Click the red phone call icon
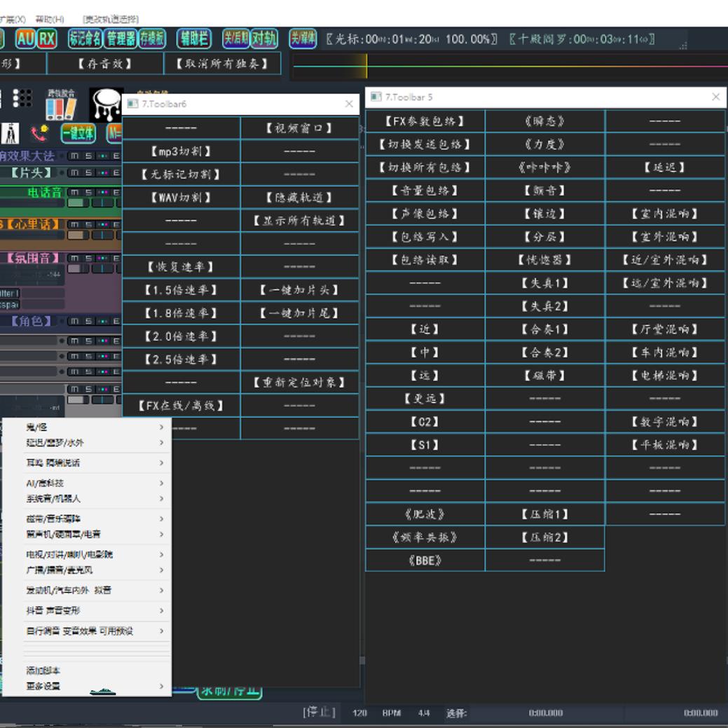Viewport: 728px width, 728px height. click(x=39, y=134)
